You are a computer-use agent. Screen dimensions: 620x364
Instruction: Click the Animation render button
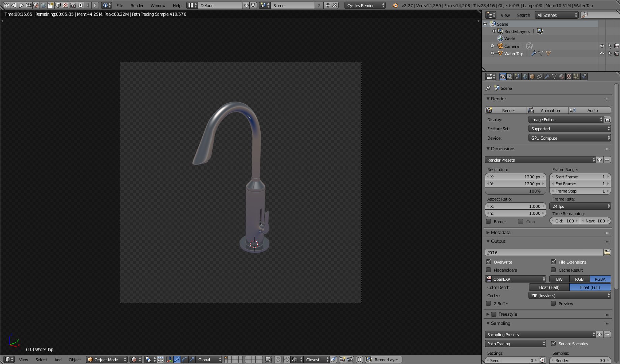click(x=547, y=110)
